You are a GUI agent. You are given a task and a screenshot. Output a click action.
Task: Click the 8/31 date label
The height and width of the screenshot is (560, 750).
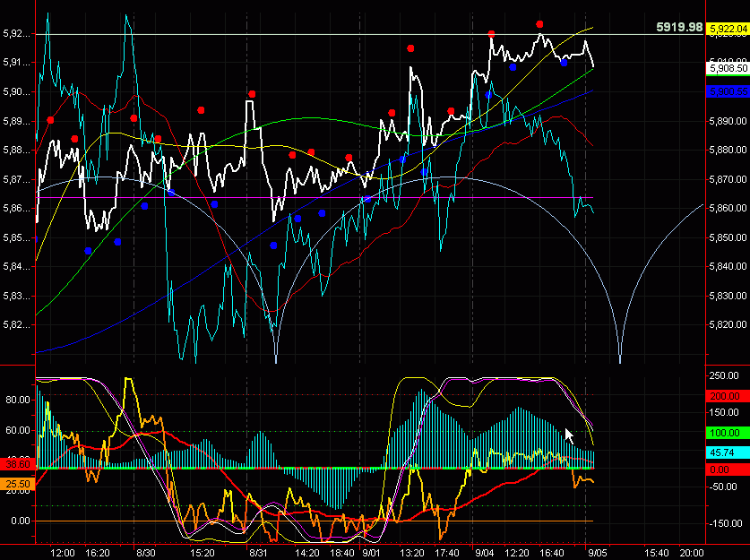(258, 554)
